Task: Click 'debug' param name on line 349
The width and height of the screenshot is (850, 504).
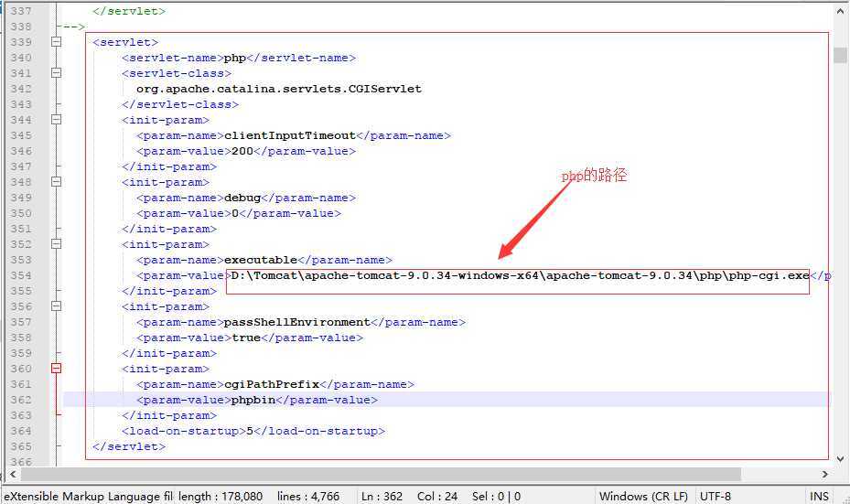Action: (x=242, y=198)
